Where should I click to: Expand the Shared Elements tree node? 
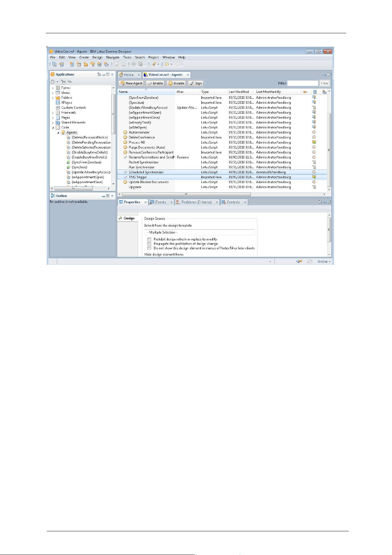pyautogui.click(x=53, y=123)
